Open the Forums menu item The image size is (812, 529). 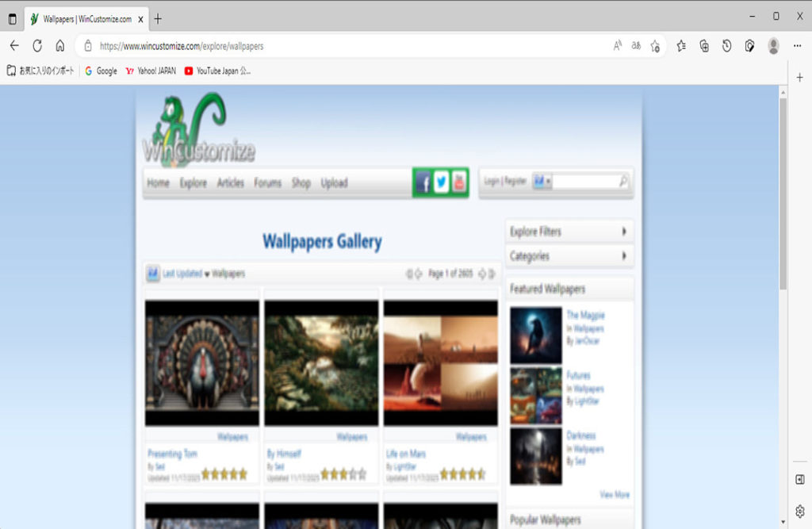coord(267,182)
